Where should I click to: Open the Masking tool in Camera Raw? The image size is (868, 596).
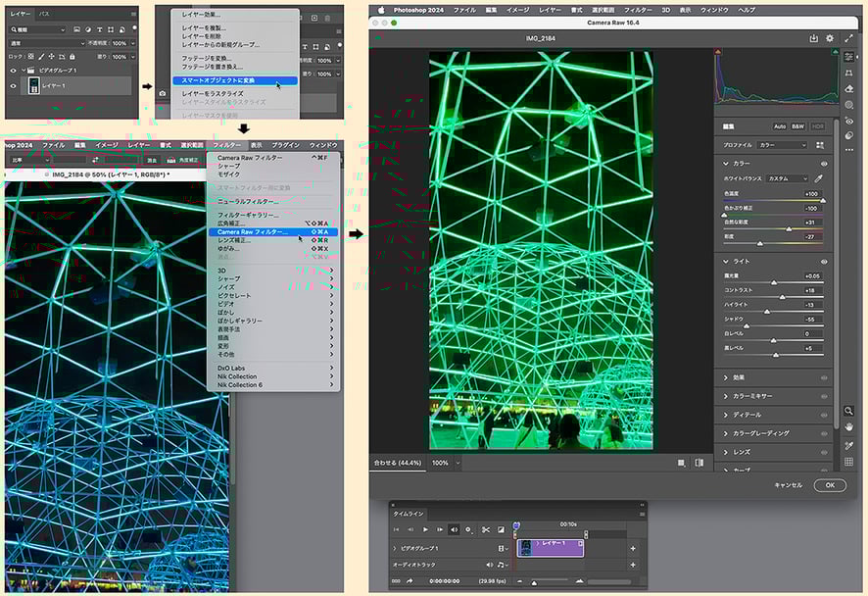point(848,105)
